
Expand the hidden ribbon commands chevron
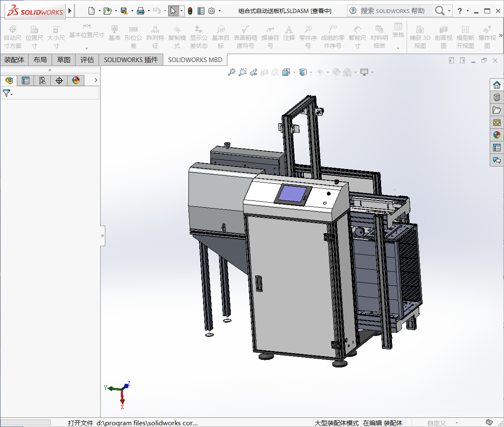[500, 36]
